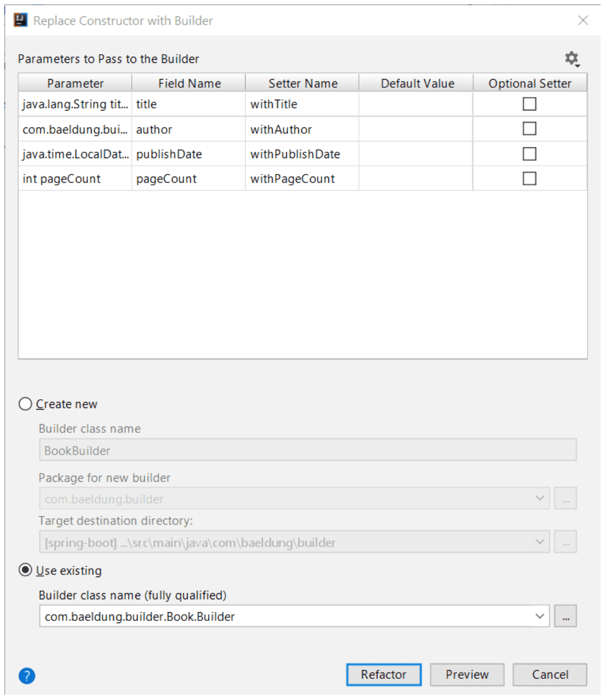The image size is (605, 700).
Task: Click the Default Value cell for publishDate row
Action: point(416,154)
